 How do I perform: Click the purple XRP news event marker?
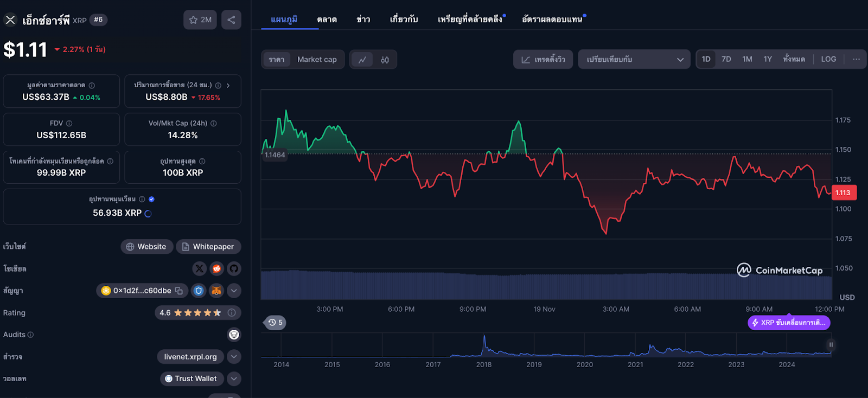pos(789,323)
